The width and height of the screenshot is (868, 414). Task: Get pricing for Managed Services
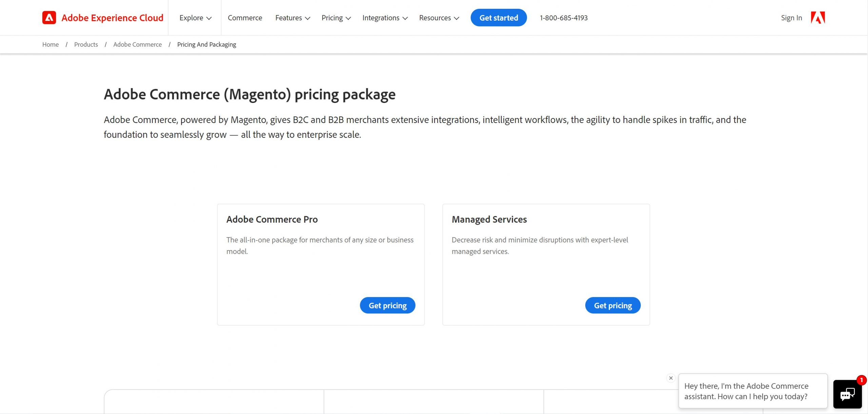612,305
